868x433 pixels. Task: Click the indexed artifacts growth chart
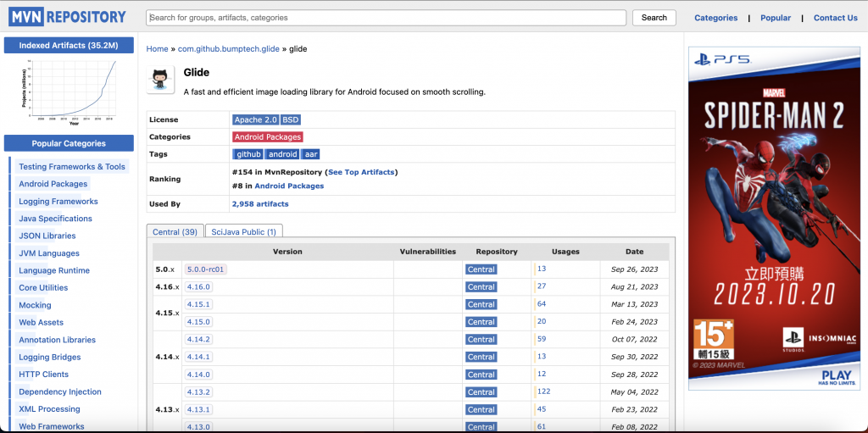click(x=70, y=92)
